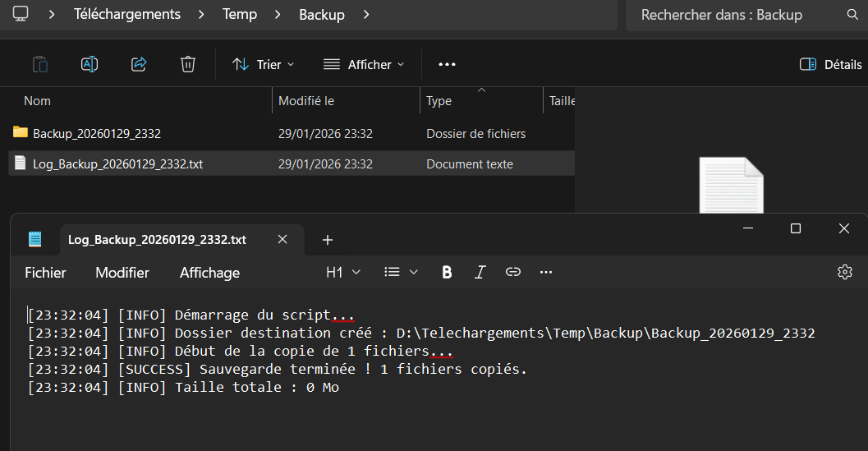Open the Affichage menu in Notepad
868x451 pixels.
pos(209,272)
